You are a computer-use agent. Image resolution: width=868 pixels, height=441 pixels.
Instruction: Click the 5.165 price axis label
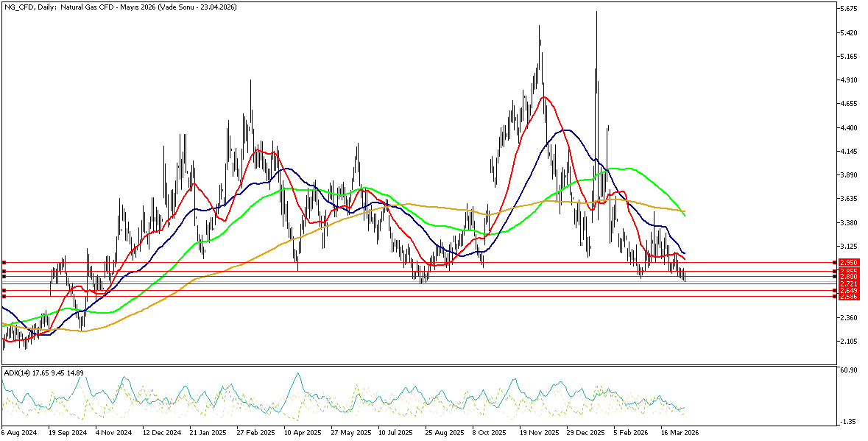click(x=848, y=57)
